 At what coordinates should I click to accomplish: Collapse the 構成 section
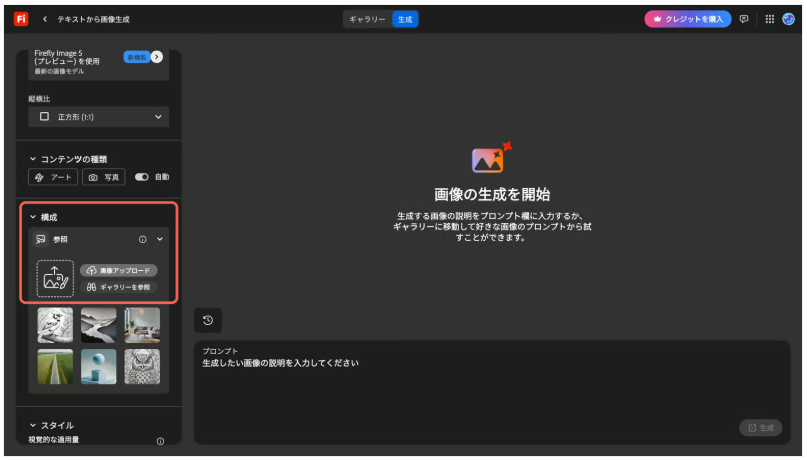click(x=33, y=217)
